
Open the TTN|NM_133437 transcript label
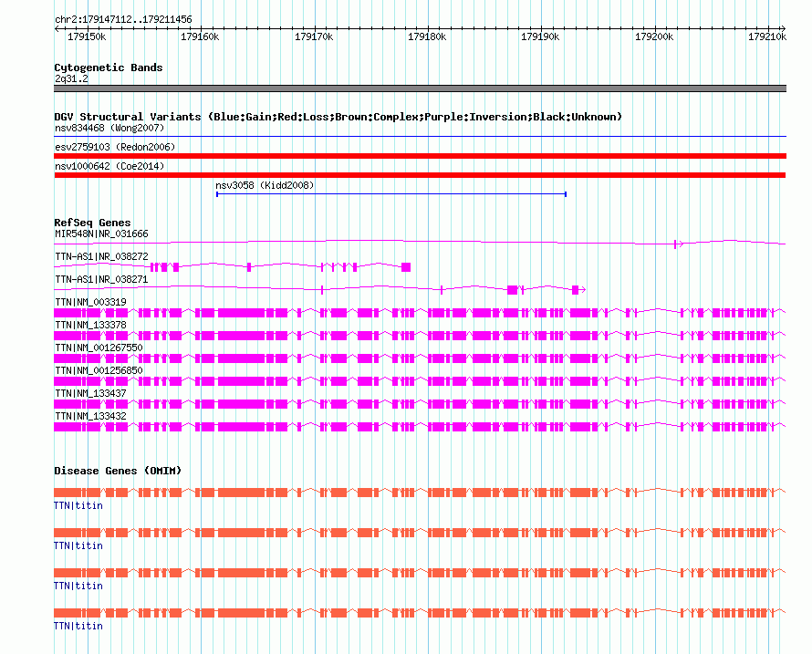(90, 393)
